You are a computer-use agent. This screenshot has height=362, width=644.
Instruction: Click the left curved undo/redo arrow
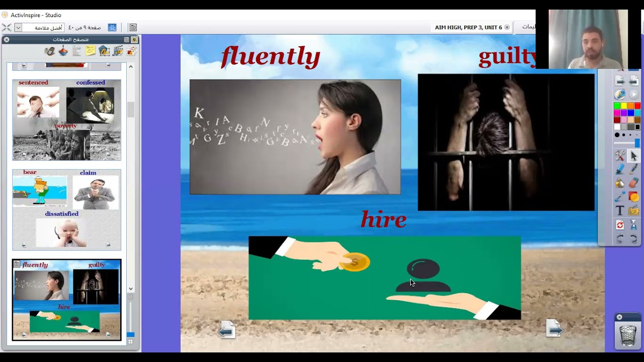tap(620, 238)
